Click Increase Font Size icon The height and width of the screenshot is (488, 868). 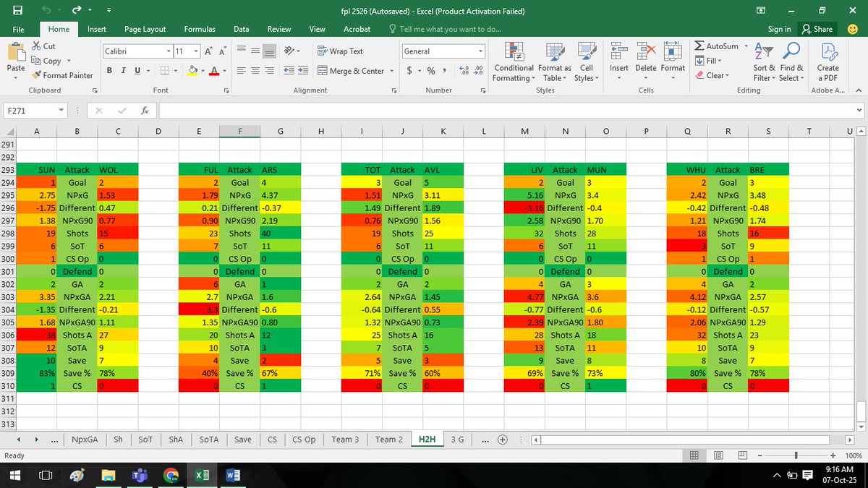point(208,51)
